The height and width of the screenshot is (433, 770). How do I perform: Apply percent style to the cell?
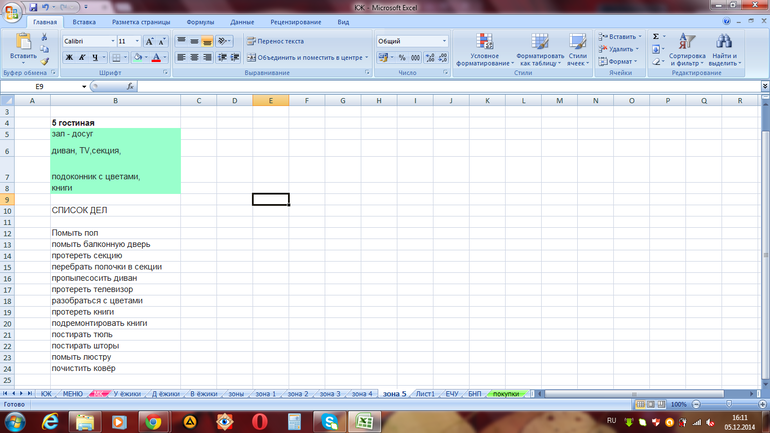[402, 57]
